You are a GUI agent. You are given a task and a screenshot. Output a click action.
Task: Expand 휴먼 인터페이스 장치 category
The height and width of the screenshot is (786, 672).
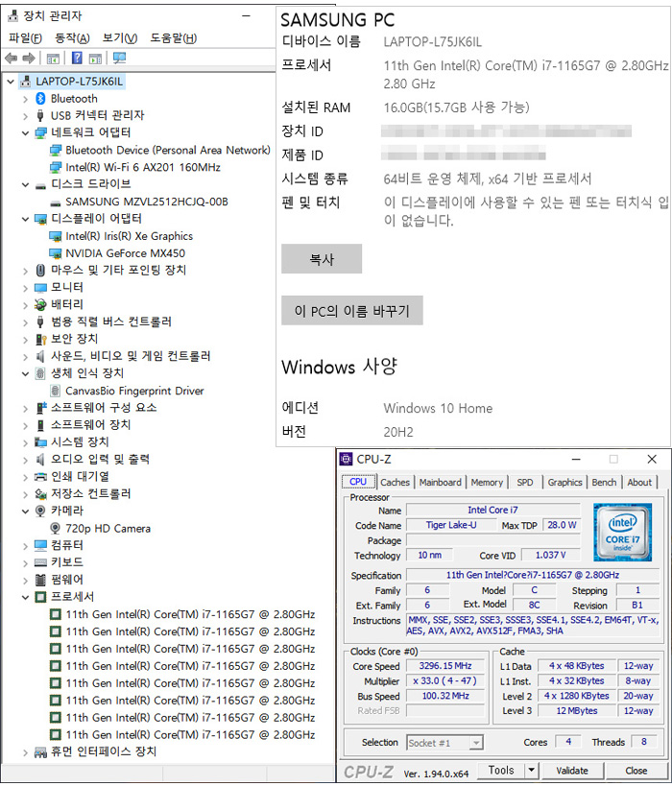pos(25,752)
